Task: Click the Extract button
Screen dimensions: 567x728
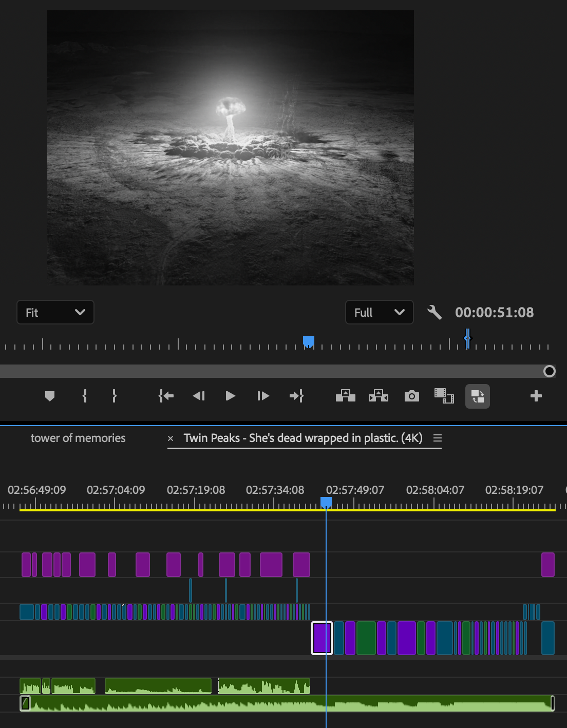Action: 379,396
